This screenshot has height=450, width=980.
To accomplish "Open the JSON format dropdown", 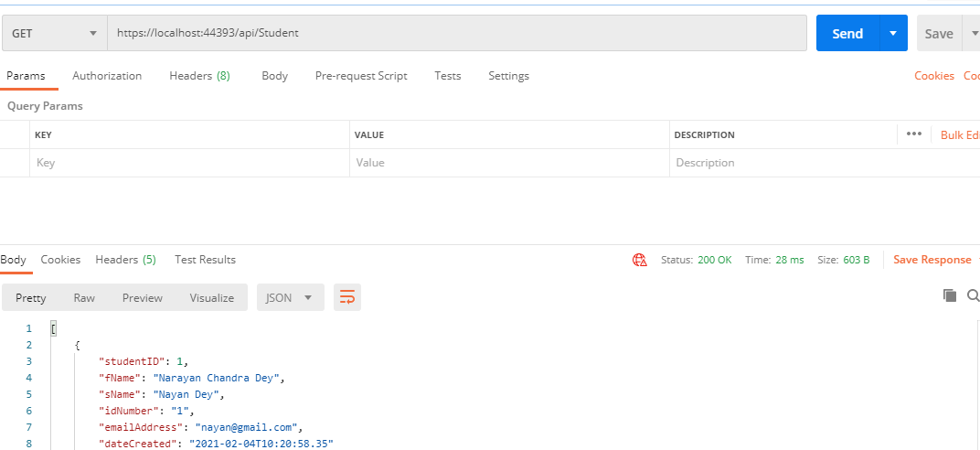I will coord(290,297).
